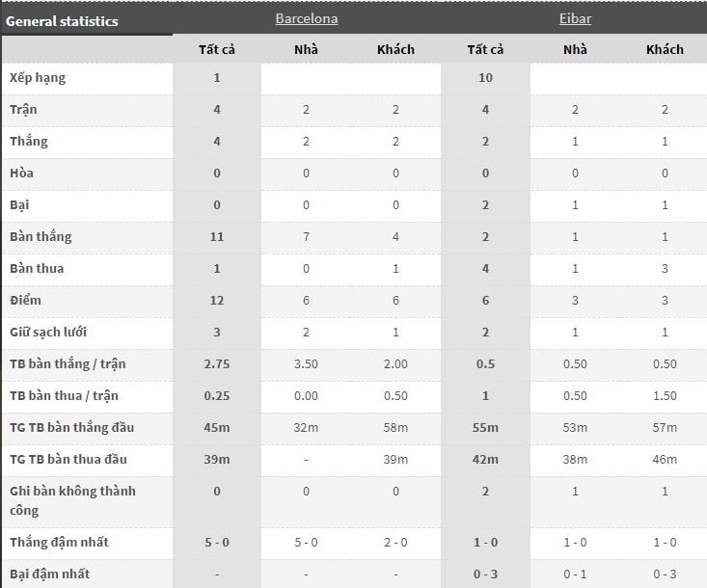
Task: Click Barcelona's 2.75 average goals cell
Action: click(x=217, y=364)
